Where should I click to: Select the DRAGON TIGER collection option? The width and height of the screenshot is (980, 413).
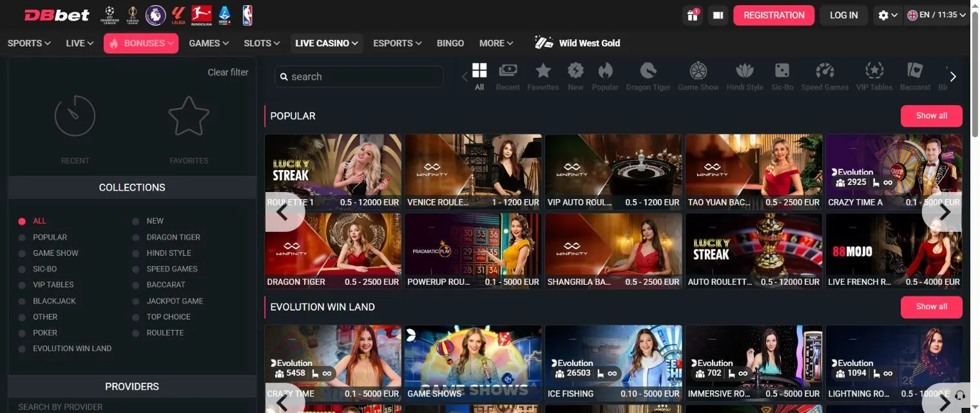coord(166,237)
